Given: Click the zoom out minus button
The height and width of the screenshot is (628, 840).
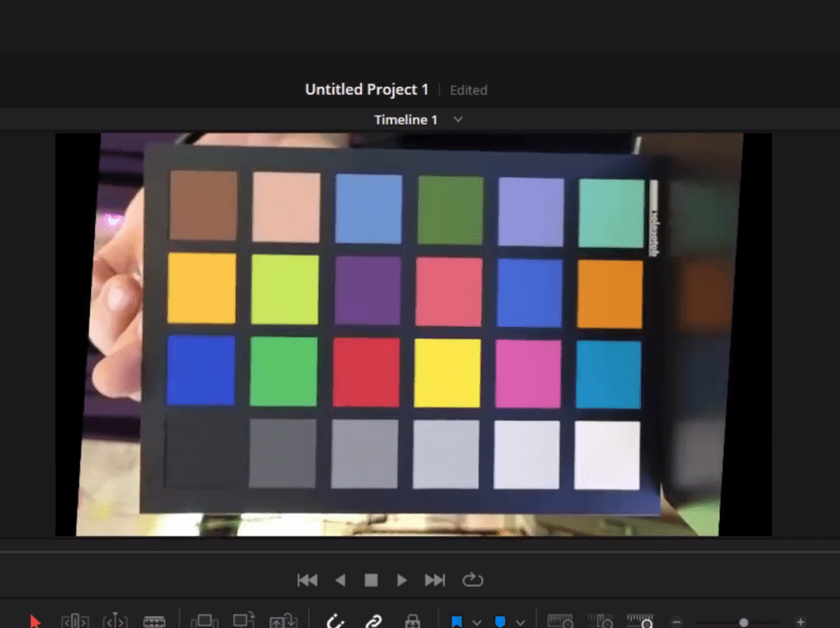Looking at the screenshot, I should (677, 622).
